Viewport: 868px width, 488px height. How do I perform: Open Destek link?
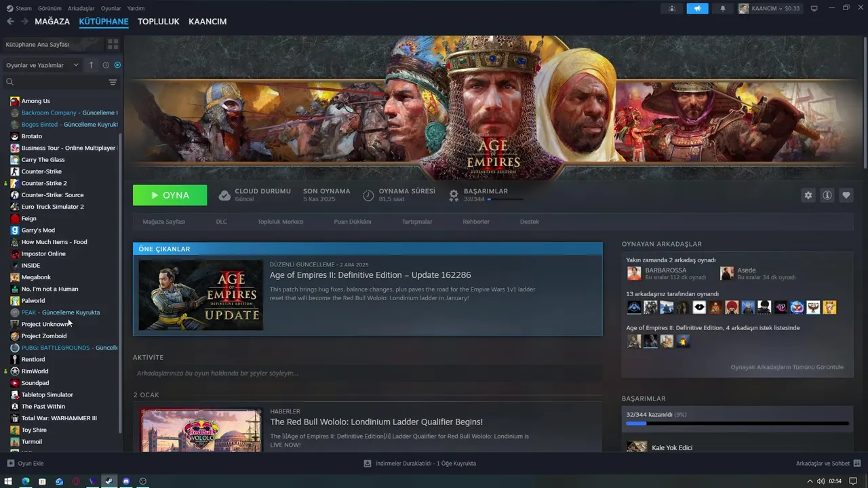[530, 222]
